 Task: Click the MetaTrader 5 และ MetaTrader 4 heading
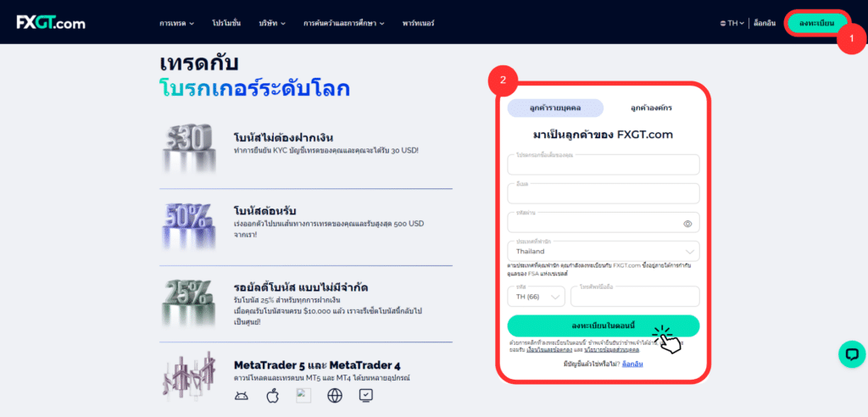(317, 365)
